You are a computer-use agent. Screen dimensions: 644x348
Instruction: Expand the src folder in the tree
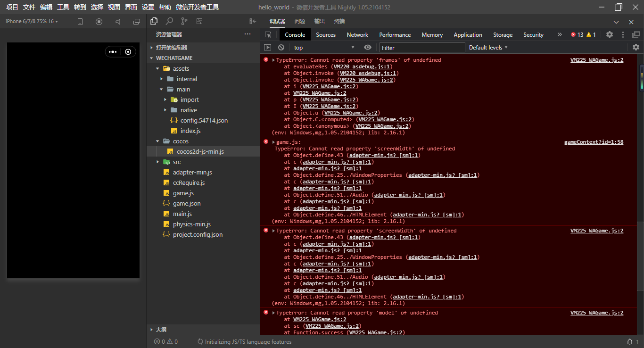pyautogui.click(x=176, y=162)
